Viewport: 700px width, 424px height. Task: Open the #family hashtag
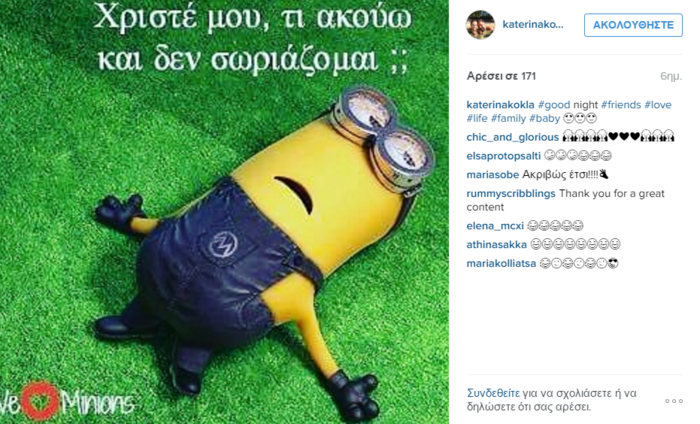(x=508, y=118)
